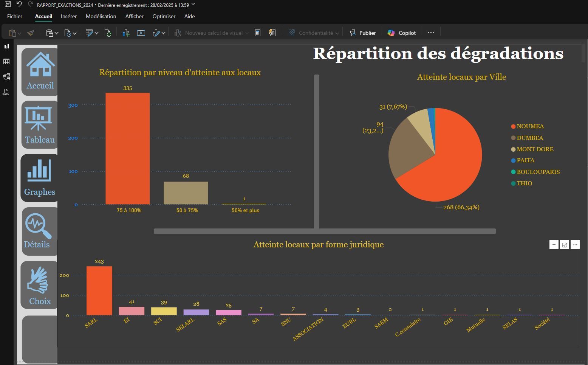
Task: Open the Fichier menu
Action: pyautogui.click(x=15, y=16)
